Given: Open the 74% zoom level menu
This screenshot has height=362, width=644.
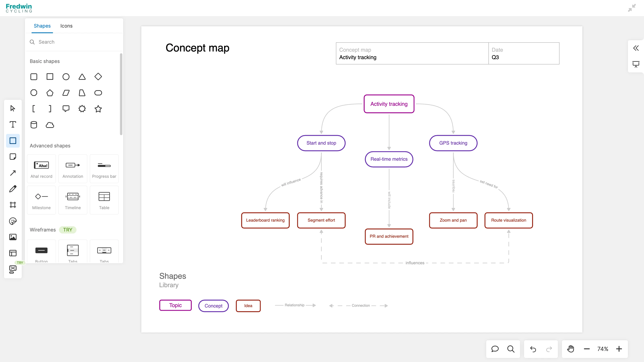Looking at the screenshot, I should tap(603, 349).
